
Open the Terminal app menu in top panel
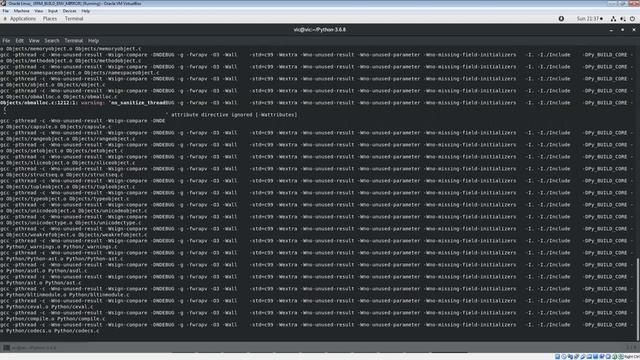pyautogui.click(x=74, y=19)
